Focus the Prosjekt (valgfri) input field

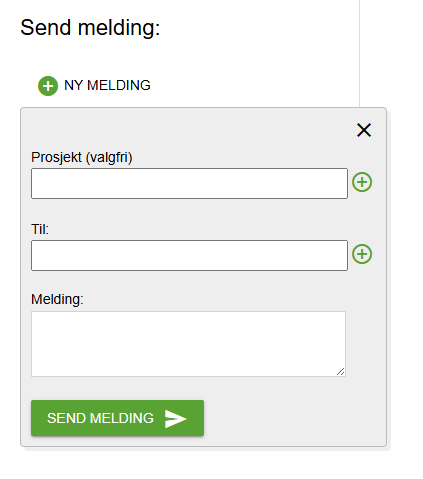pyautogui.click(x=189, y=184)
